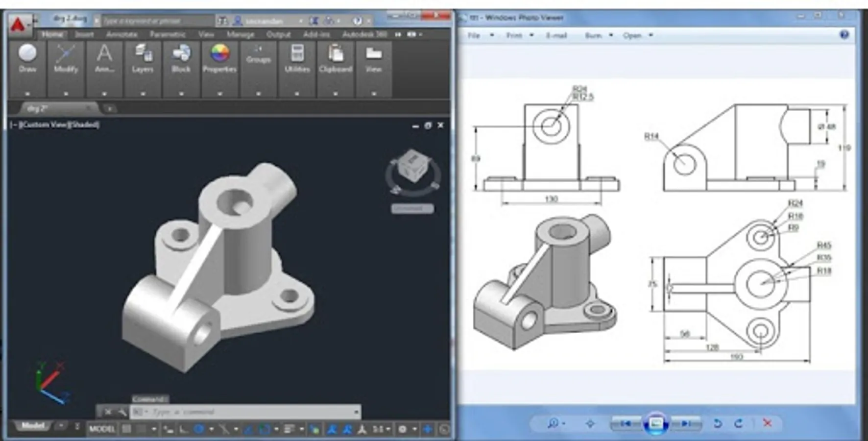Click the AutoCAD command line input

246,412
